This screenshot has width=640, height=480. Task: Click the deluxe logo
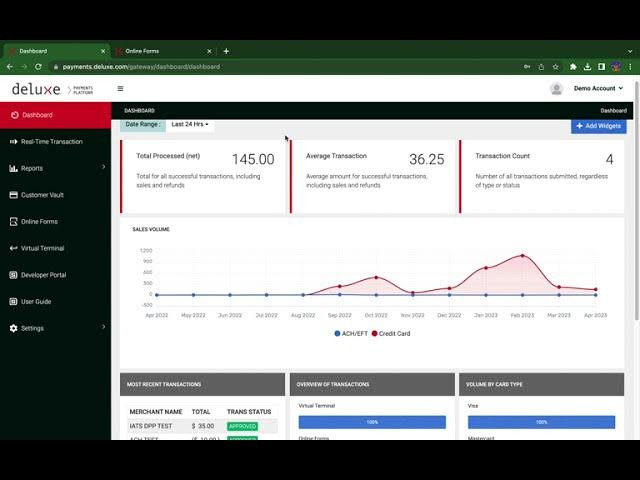coord(36,89)
